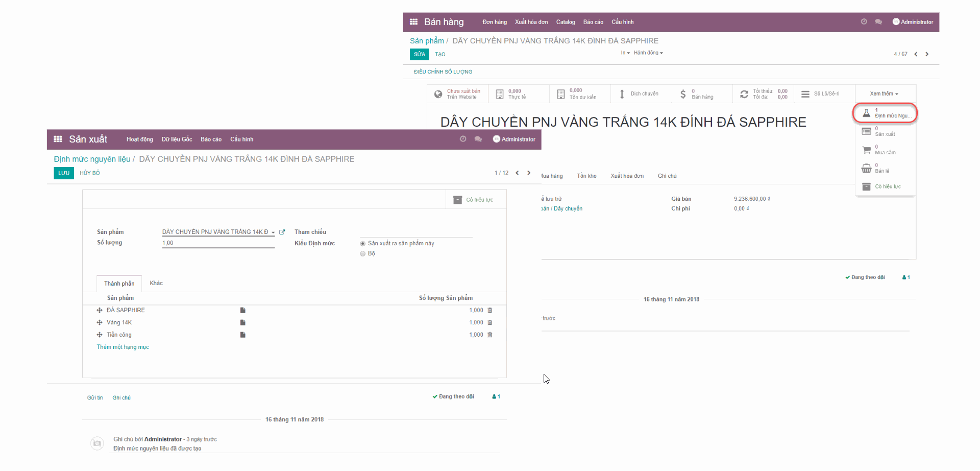Open the product selector dropdown arrow
The width and height of the screenshot is (980, 471).
[273, 232]
